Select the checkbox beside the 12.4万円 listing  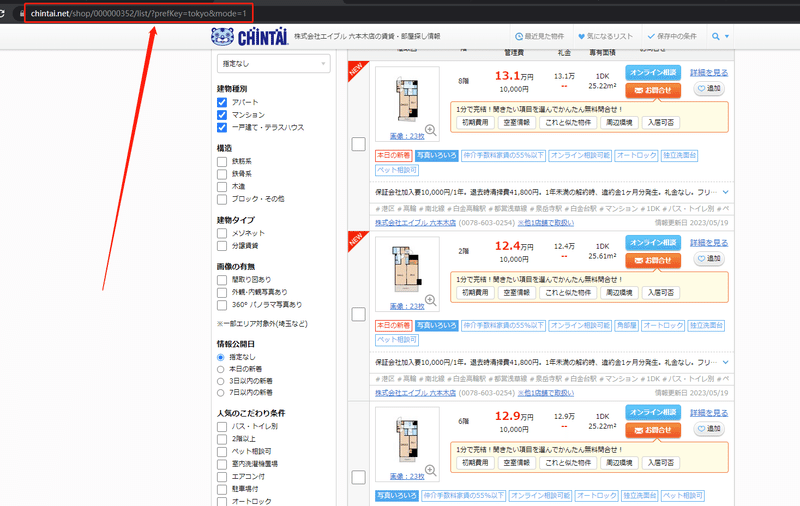359,314
